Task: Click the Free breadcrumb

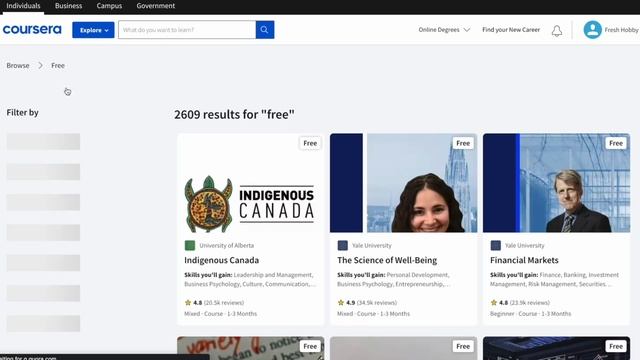Action: click(58, 65)
